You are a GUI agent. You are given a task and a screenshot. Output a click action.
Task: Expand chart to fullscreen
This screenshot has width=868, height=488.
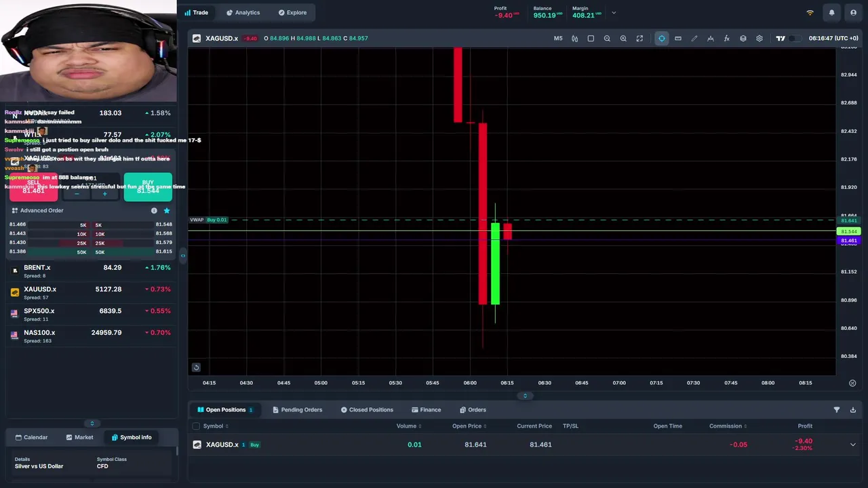(639, 39)
